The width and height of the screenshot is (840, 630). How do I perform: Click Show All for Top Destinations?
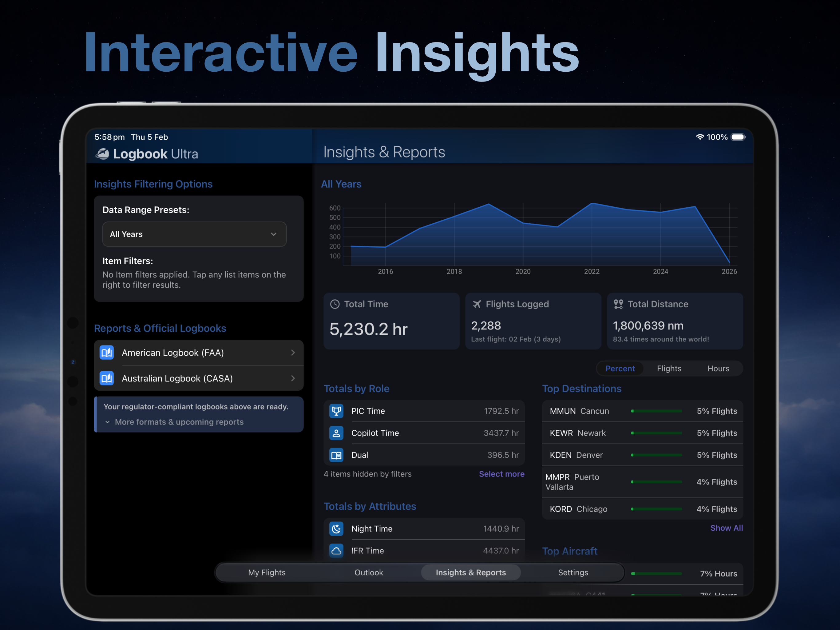coord(727,528)
